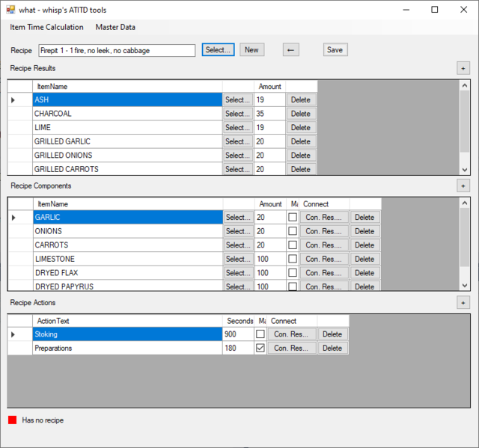Click the back arrow button beside New
The image size is (479, 448).
click(291, 50)
